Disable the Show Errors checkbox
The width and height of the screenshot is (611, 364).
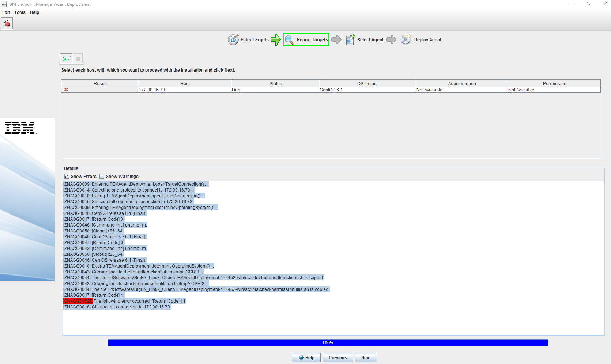pos(67,176)
